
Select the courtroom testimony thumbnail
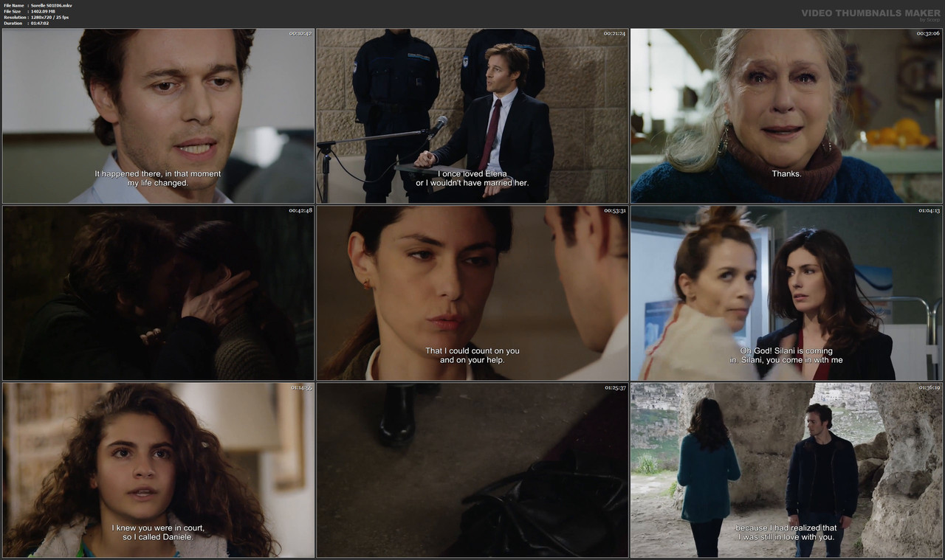472,115
